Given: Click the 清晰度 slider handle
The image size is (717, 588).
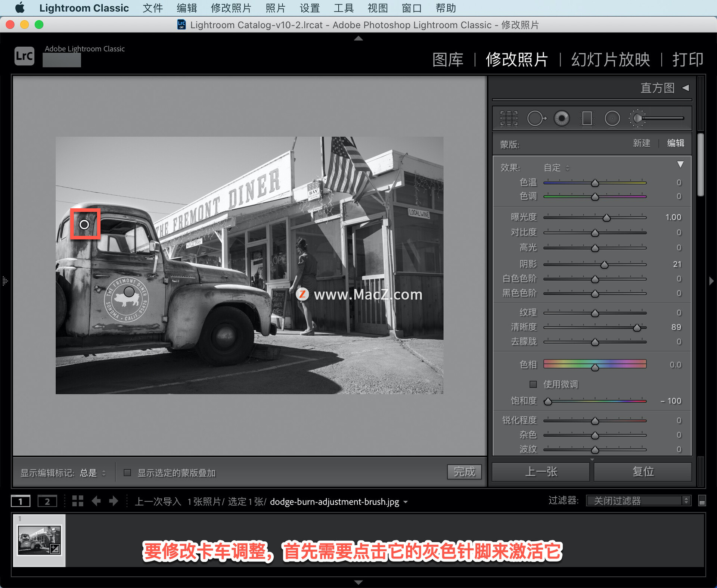Looking at the screenshot, I should coord(637,328).
